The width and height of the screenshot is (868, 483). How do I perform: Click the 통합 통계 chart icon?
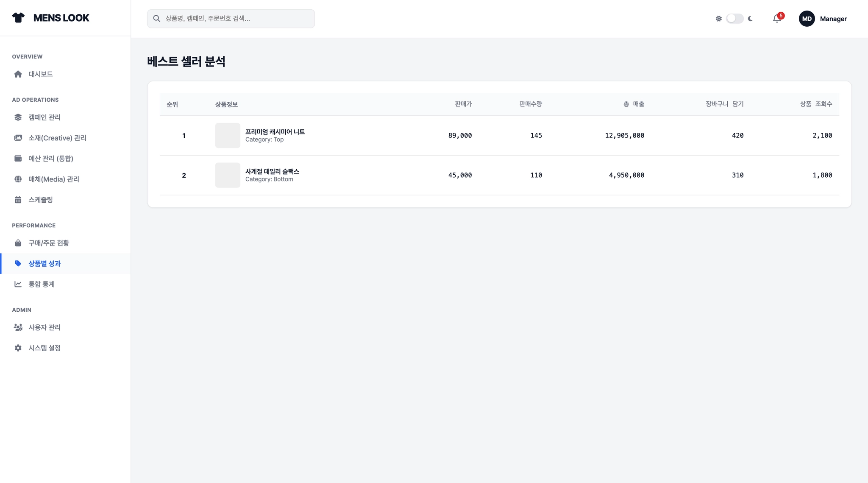18,284
